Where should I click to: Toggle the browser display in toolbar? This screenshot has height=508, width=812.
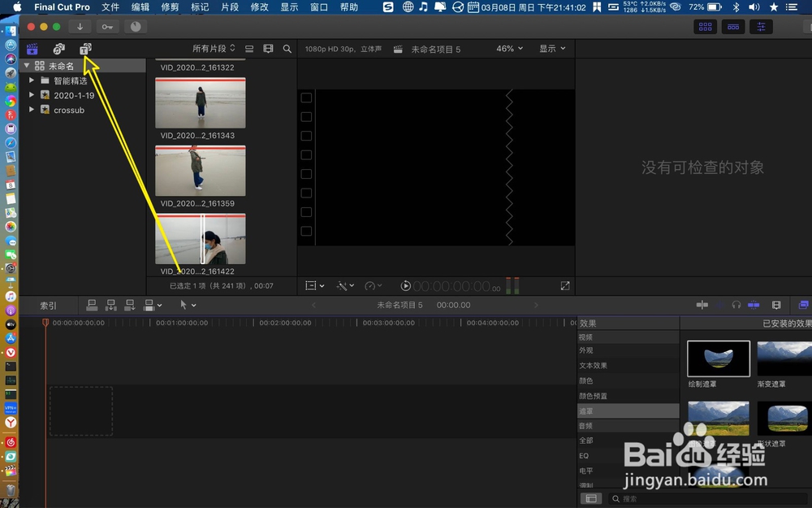click(706, 27)
